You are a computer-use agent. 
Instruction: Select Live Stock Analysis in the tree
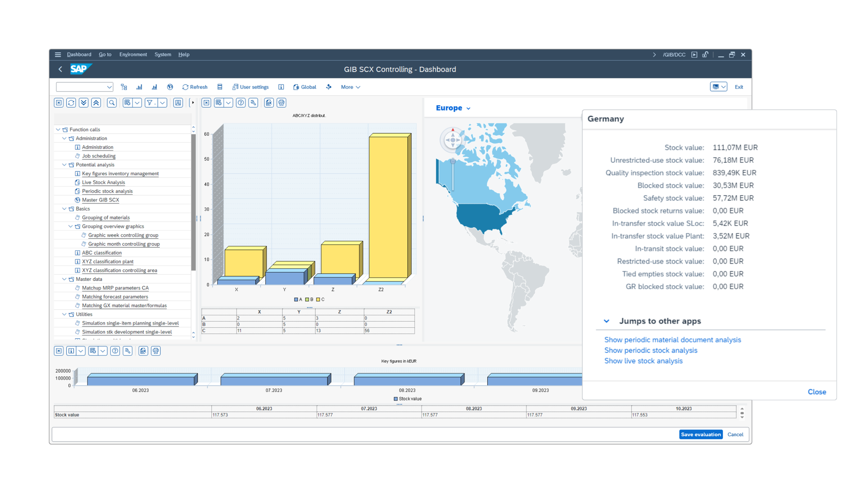click(103, 182)
